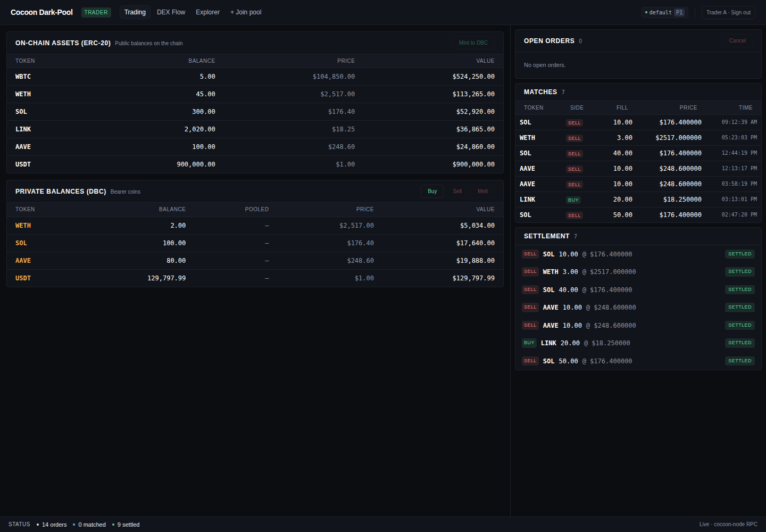Click the Cancel button in Open Orders
This screenshot has height=532, width=766.
point(737,40)
